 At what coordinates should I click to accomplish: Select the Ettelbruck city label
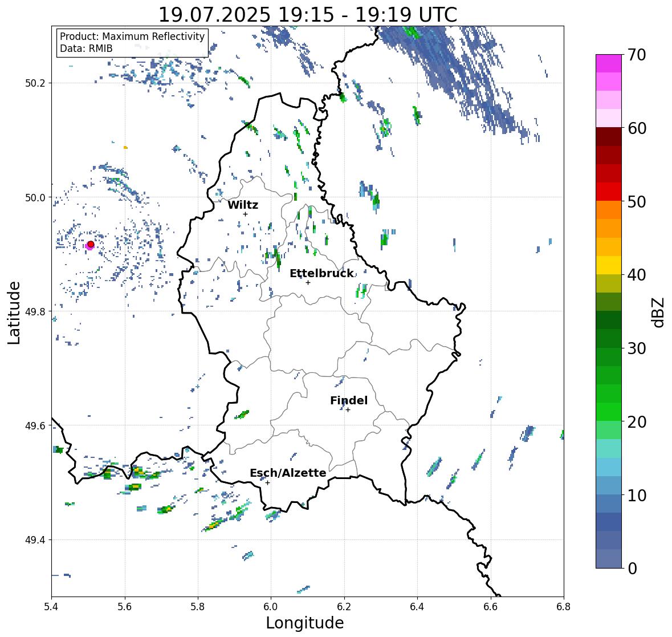(x=322, y=274)
